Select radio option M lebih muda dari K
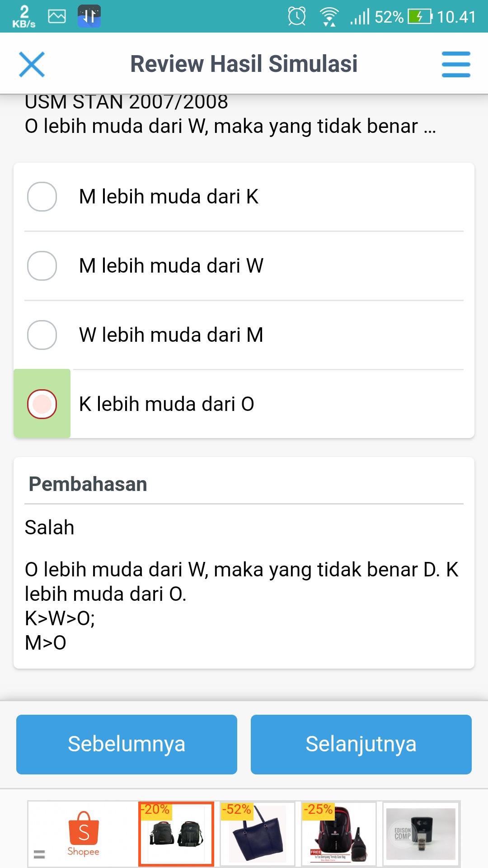This screenshot has height=868, width=488. click(x=42, y=197)
